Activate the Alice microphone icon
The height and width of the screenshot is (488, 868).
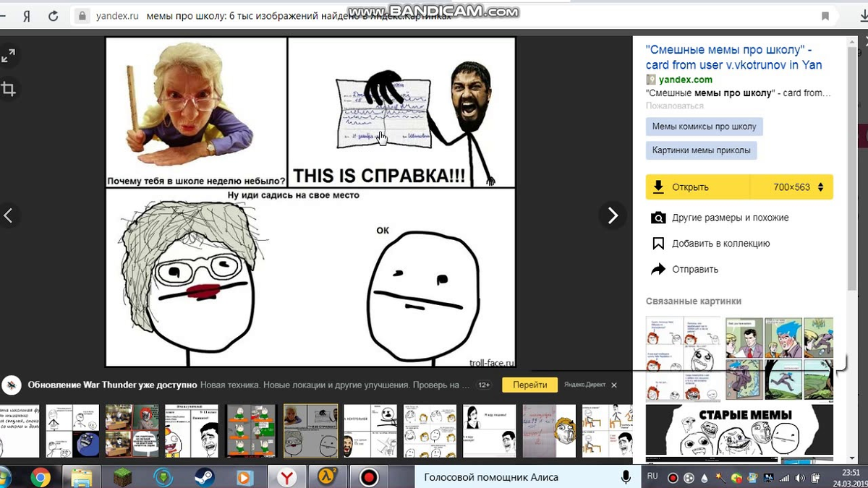pos(626,477)
